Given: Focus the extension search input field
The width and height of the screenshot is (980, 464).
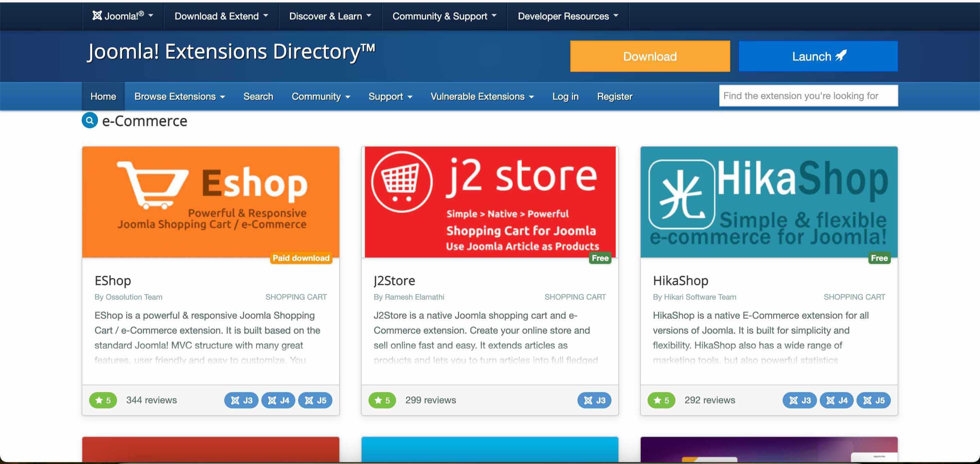Looking at the screenshot, I should (808, 96).
